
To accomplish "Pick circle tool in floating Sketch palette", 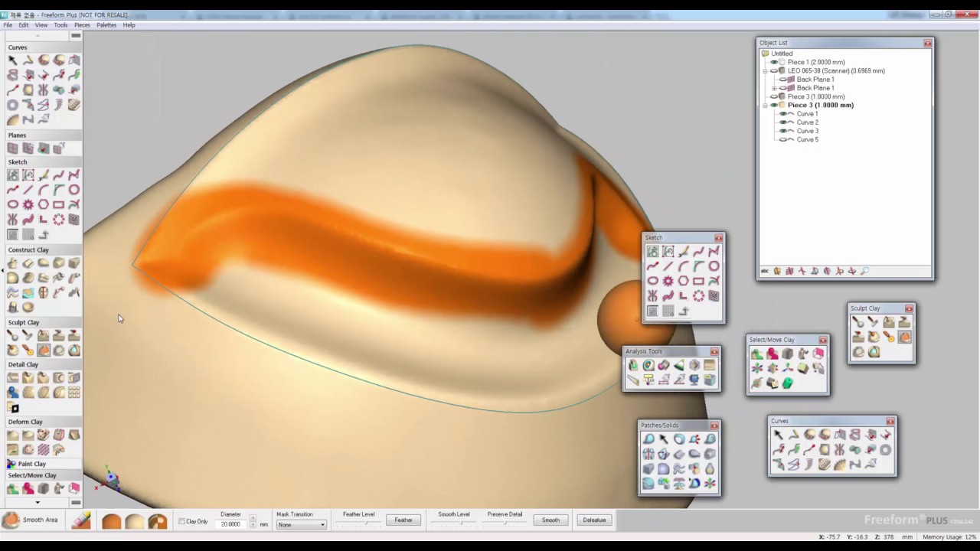I will [714, 266].
